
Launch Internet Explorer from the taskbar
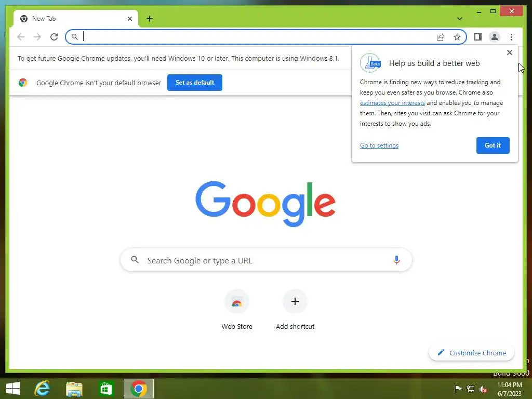point(43,389)
